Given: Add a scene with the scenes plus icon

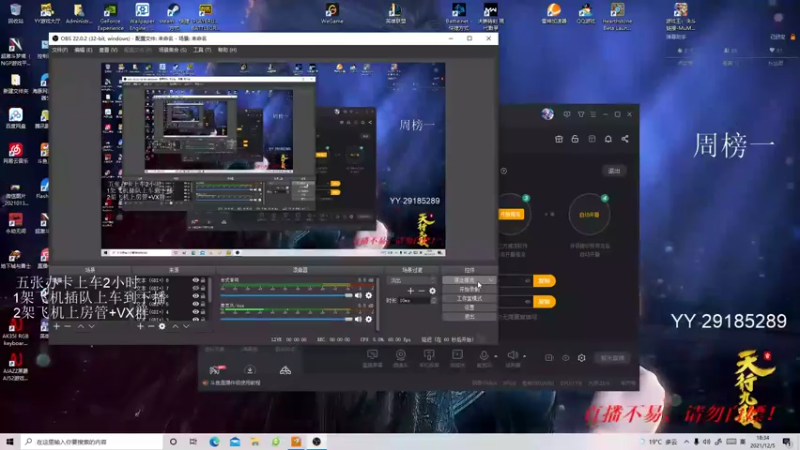Looking at the screenshot, I should 57,326.
